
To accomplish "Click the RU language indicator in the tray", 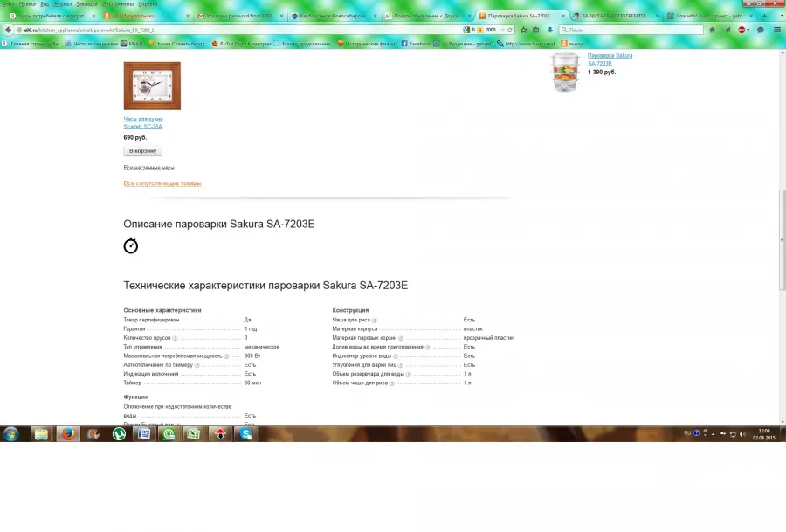I will tap(686, 433).
